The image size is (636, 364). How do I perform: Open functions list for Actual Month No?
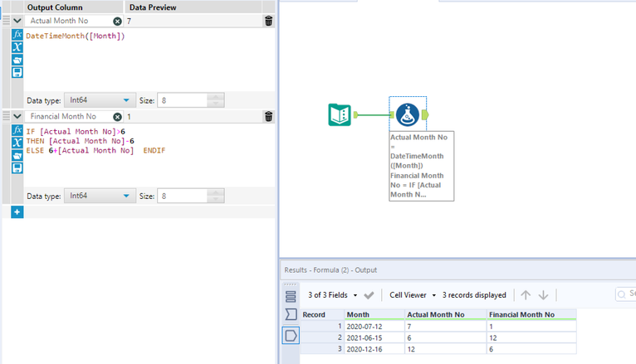pos(17,35)
